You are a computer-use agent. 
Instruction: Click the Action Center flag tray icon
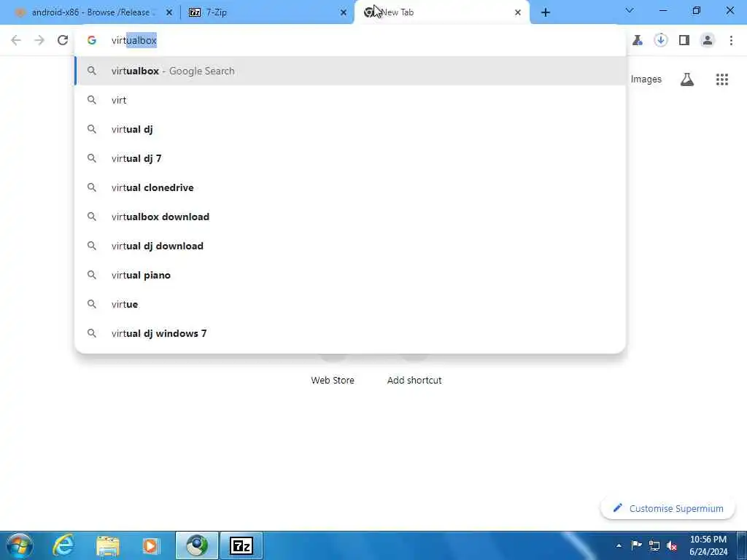[636, 545]
